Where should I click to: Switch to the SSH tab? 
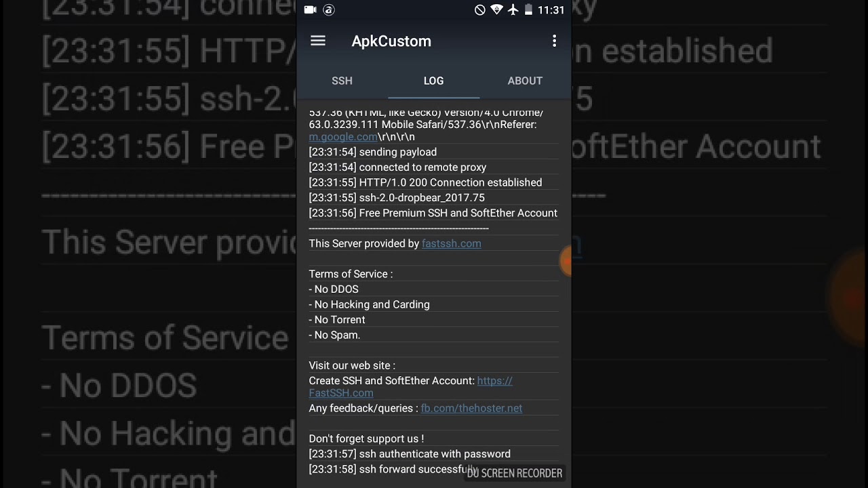click(342, 81)
